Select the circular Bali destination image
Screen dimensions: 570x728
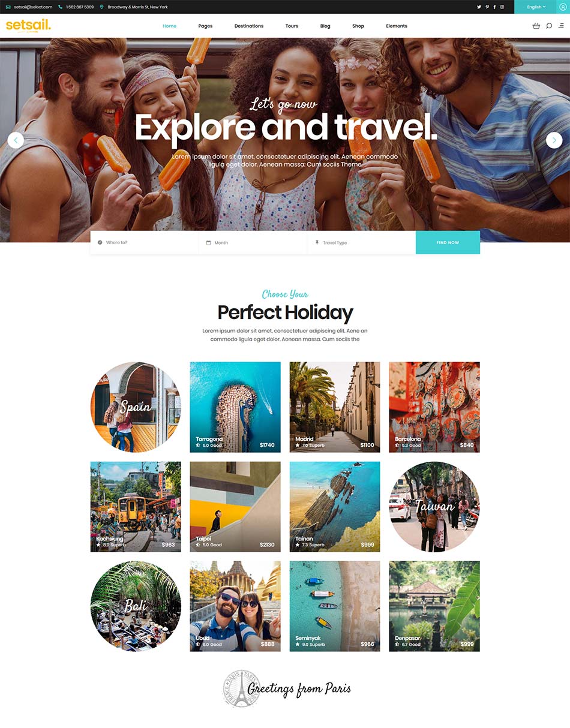pyautogui.click(x=136, y=606)
